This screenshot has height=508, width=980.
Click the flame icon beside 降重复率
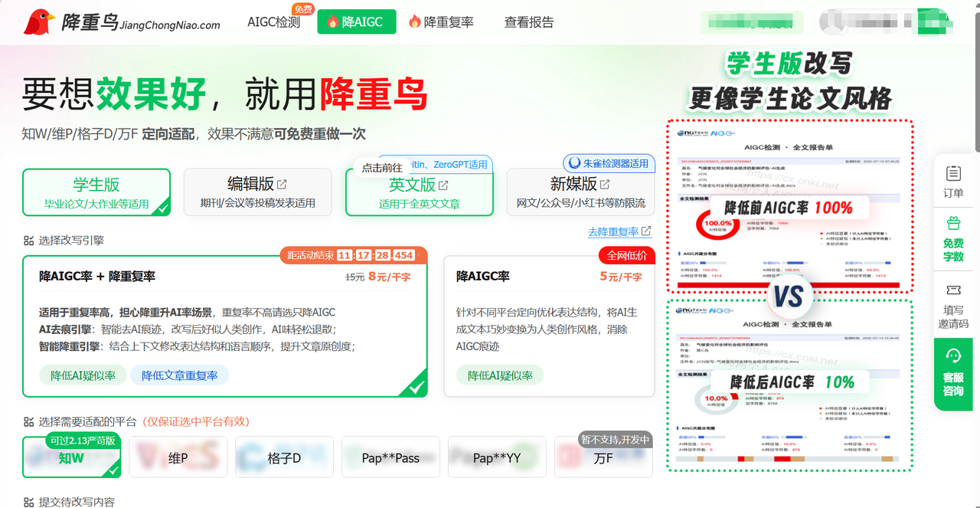point(414,21)
